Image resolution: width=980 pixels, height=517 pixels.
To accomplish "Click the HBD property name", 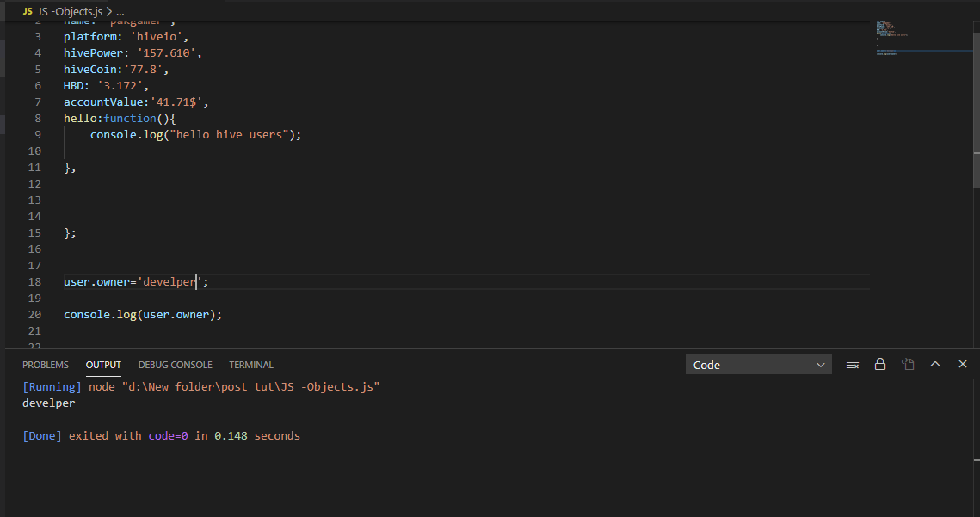I will 74,86.
